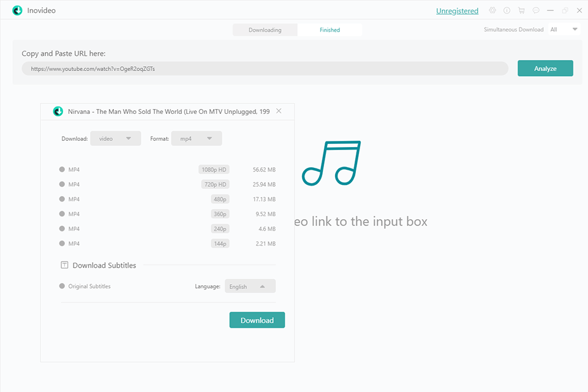Switch to the Downloading tab
Image resolution: width=588 pixels, height=392 pixels.
pos(265,30)
